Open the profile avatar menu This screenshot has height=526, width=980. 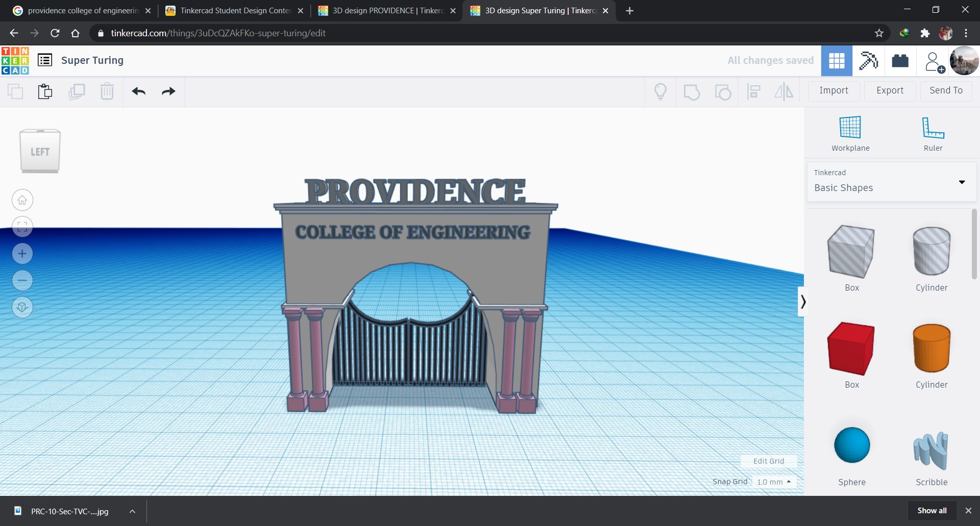(x=964, y=61)
